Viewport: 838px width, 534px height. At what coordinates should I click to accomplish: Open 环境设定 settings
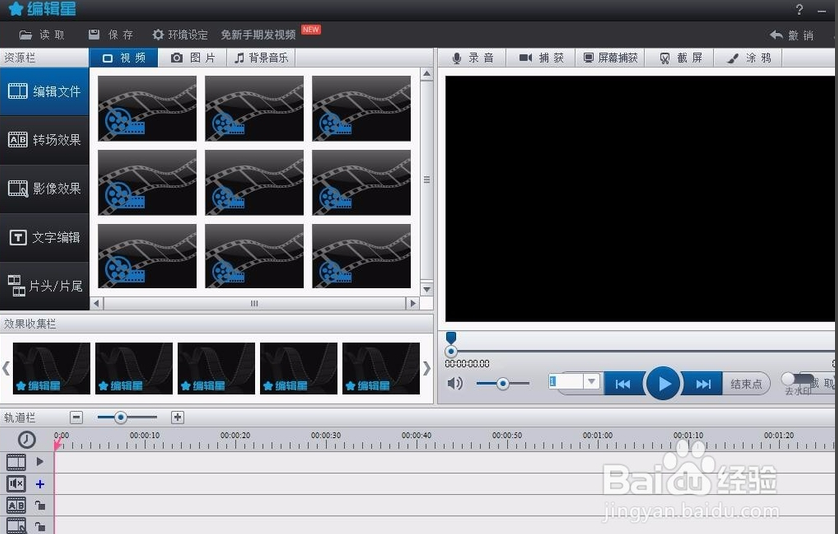(x=180, y=35)
